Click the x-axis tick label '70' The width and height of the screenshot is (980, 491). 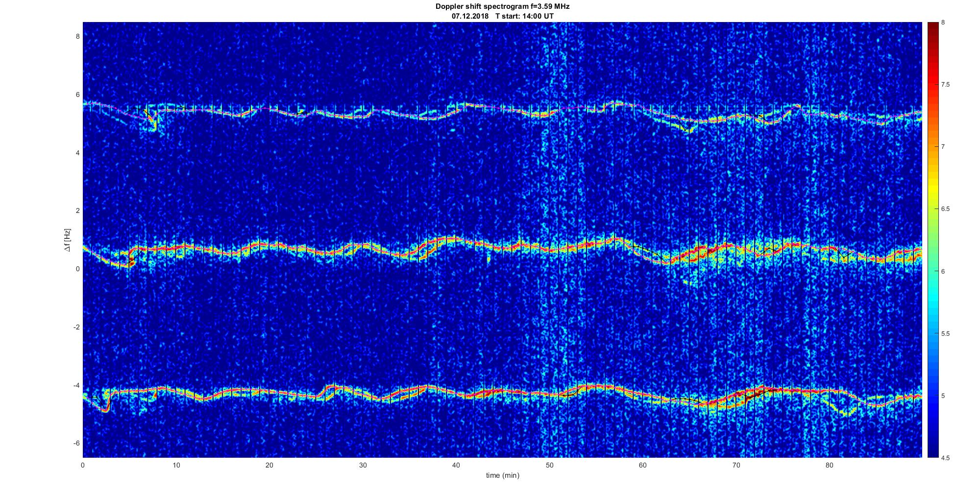(736, 465)
